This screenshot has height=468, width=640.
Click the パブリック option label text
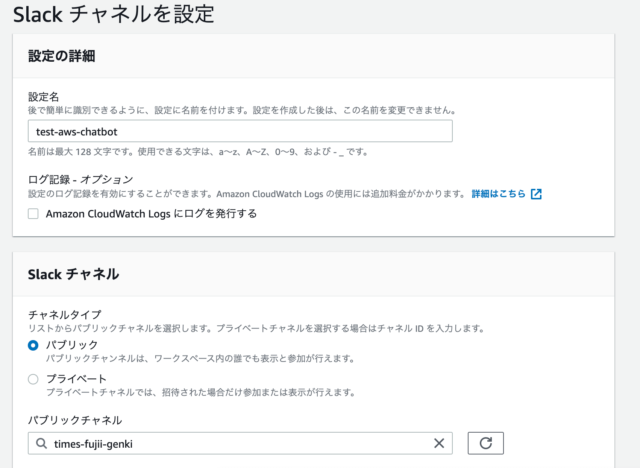click(72, 344)
